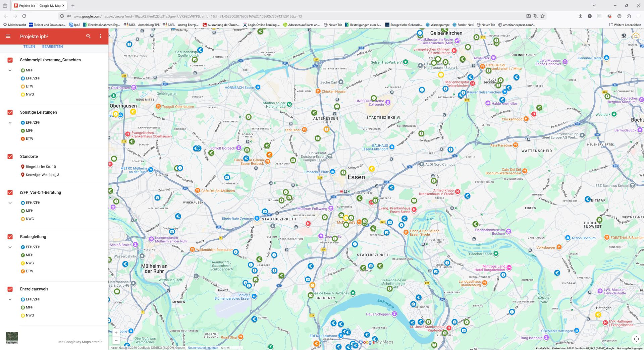Hide the Baubegleitung layer
Image resolution: width=644 pixels, height=350 pixels.
tap(10, 237)
